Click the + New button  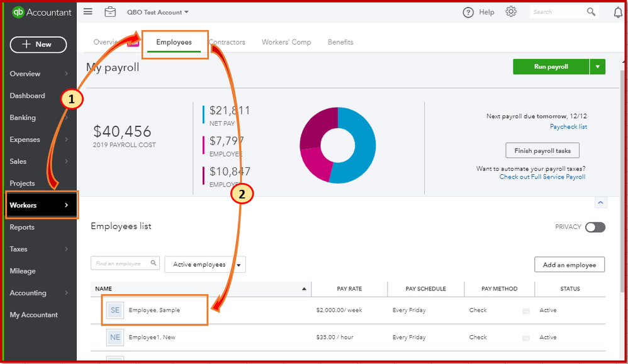[38, 45]
